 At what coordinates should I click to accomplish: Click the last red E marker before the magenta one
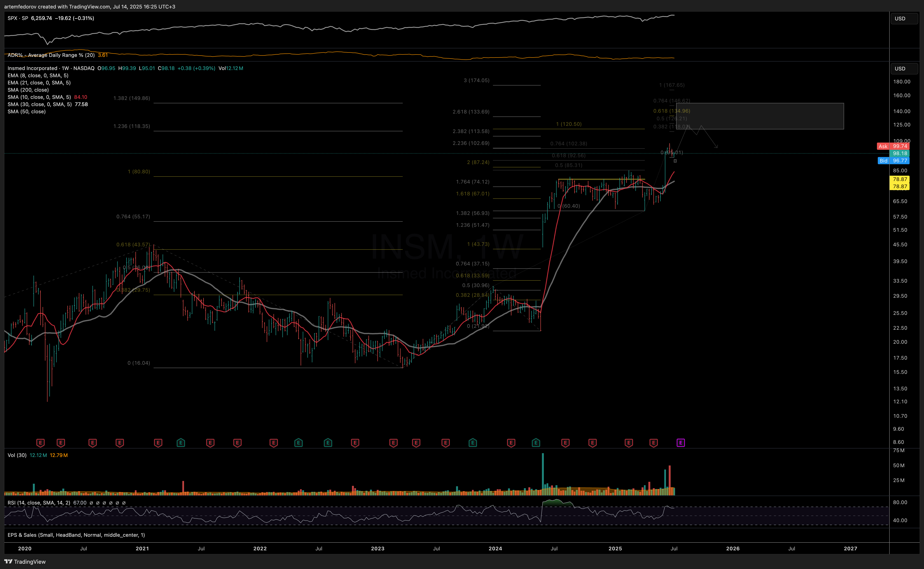click(x=654, y=443)
